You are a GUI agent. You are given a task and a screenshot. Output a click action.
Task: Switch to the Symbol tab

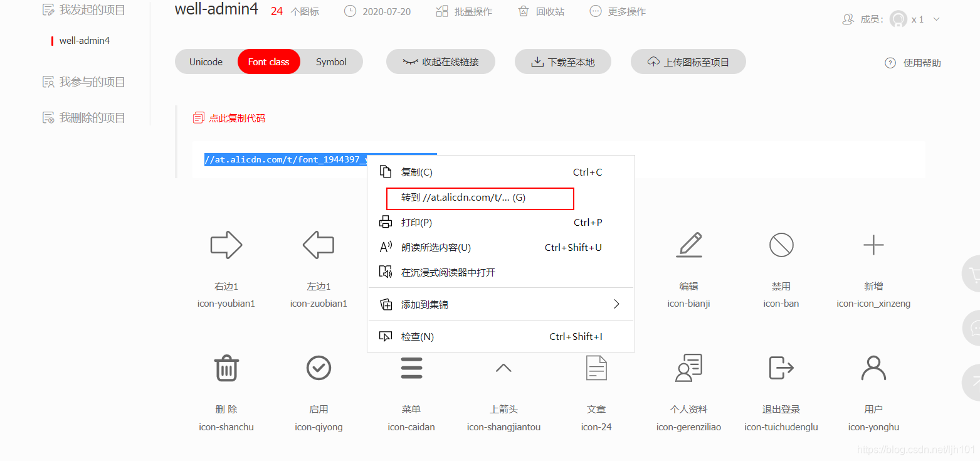click(x=330, y=61)
